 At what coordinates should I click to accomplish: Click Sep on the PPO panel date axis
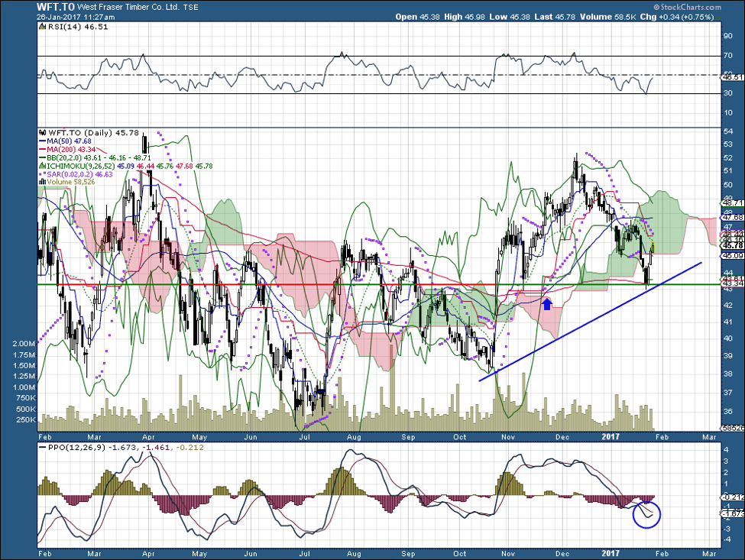click(x=408, y=553)
